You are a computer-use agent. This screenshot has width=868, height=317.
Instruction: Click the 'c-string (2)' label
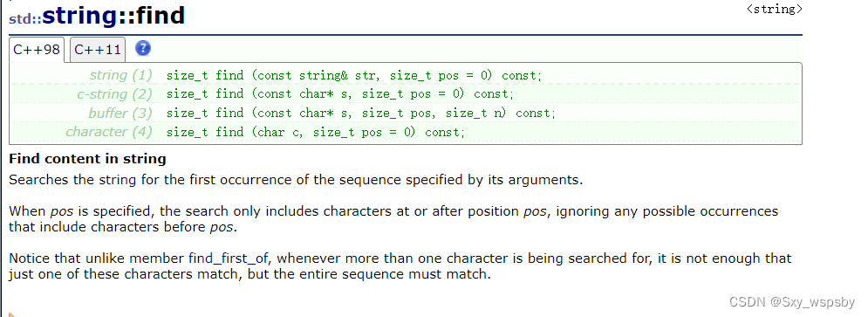coord(114,94)
